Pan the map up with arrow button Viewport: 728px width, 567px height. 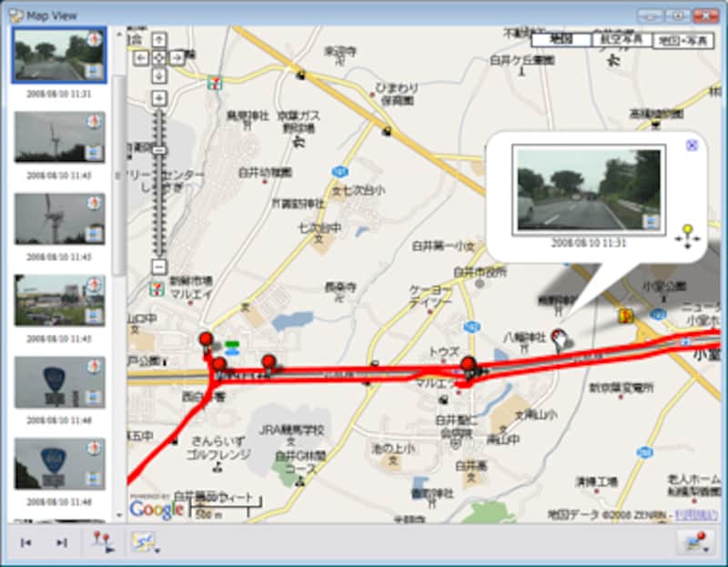[159, 39]
